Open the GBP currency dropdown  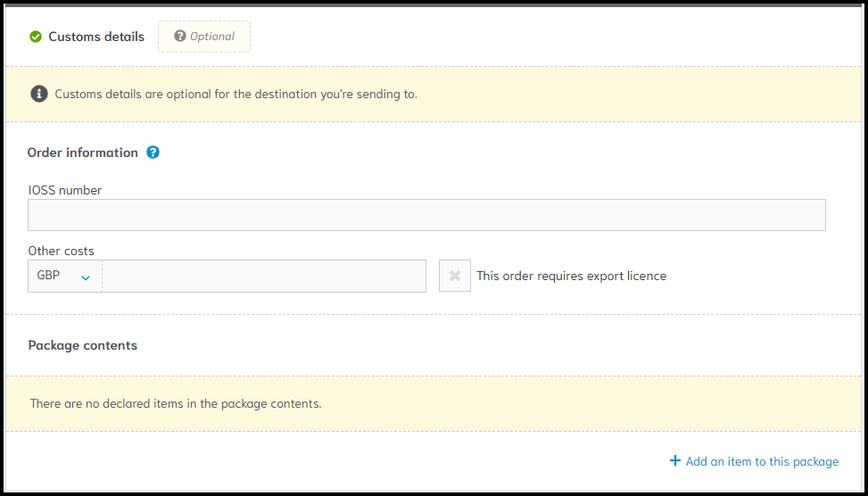pos(65,276)
